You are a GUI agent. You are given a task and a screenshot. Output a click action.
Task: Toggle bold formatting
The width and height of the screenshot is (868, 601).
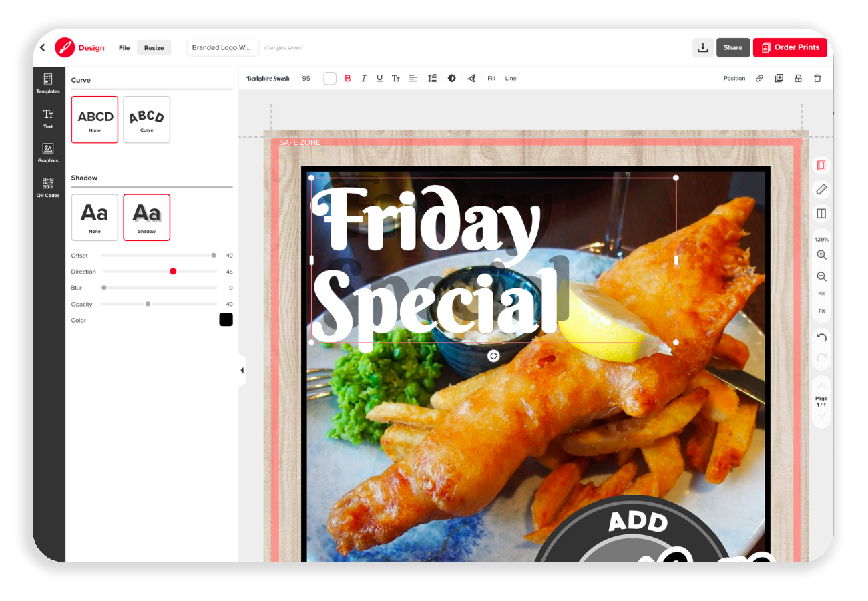347,78
